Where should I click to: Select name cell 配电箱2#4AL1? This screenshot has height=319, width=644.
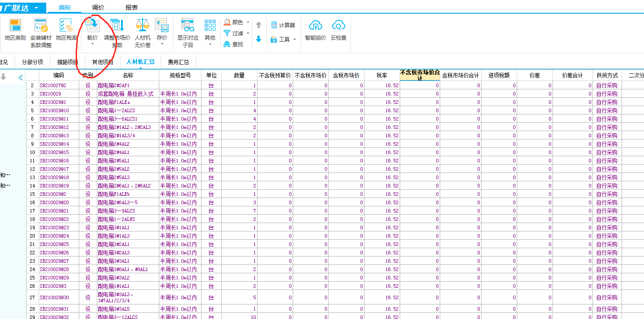click(x=128, y=152)
